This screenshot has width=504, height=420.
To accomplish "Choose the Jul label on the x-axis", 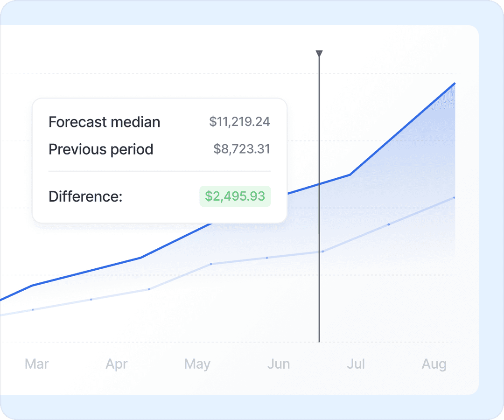I will (356, 364).
